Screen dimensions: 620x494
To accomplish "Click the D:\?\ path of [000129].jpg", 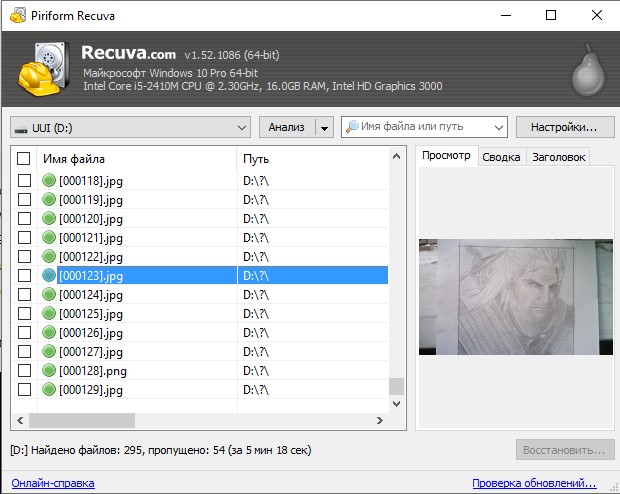I will click(x=256, y=390).
